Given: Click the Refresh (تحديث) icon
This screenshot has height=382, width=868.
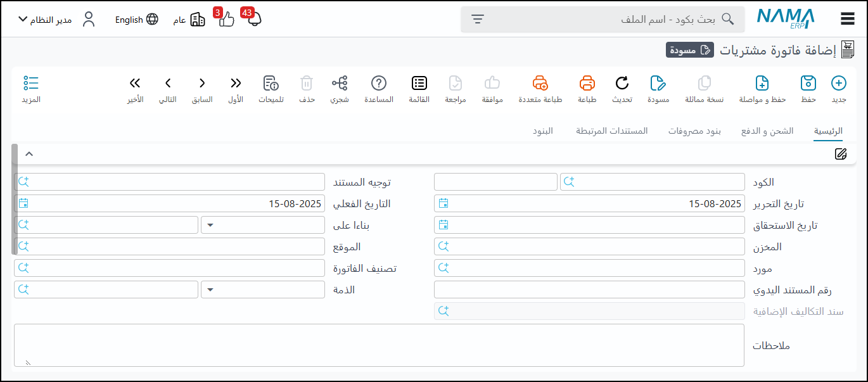Looking at the screenshot, I should 622,84.
